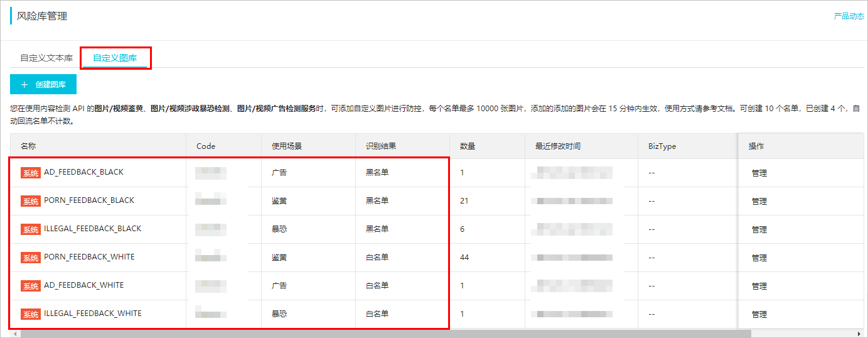Open 管理 for PORN_FEEDBACK_BLACK
This screenshot has height=338, width=868.
tap(759, 202)
